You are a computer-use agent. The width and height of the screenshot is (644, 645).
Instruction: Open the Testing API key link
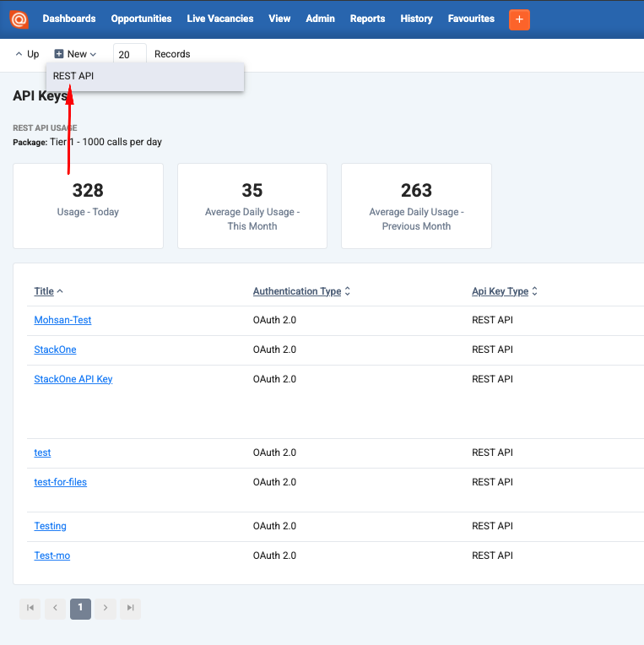[x=50, y=526]
